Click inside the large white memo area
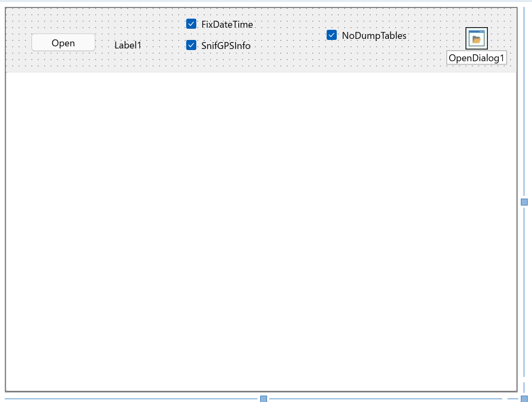Image resolution: width=532 pixels, height=402 pixels. (x=261, y=229)
